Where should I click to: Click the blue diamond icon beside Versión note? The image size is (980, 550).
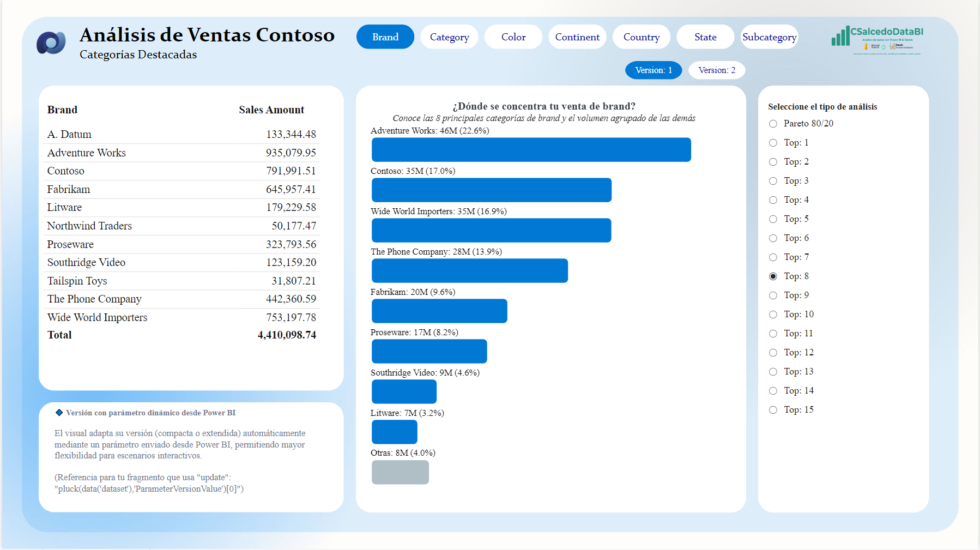59,413
